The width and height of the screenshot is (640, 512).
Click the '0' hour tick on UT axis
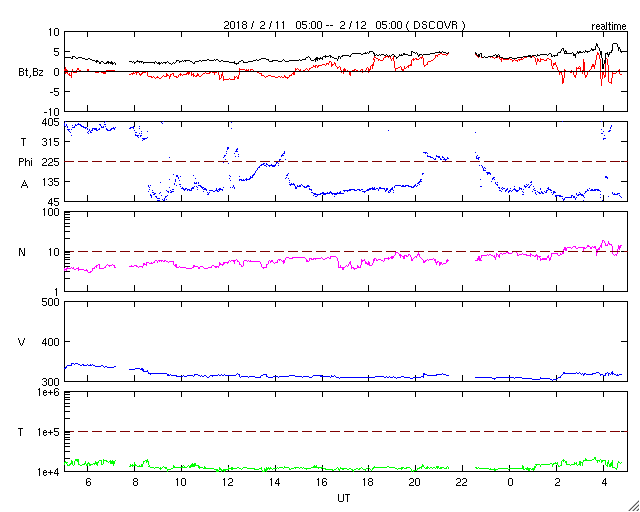[x=510, y=481]
